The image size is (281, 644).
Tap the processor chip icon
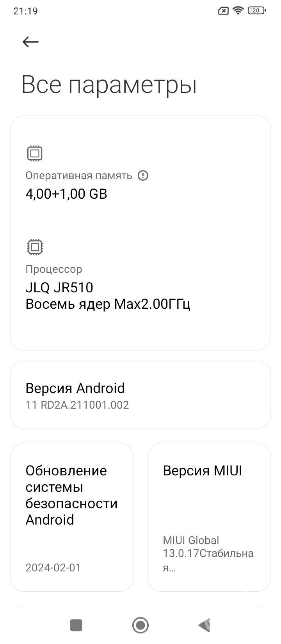(x=35, y=247)
